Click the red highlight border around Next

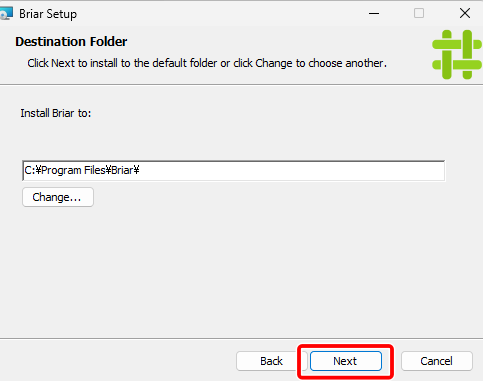coord(346,346)
